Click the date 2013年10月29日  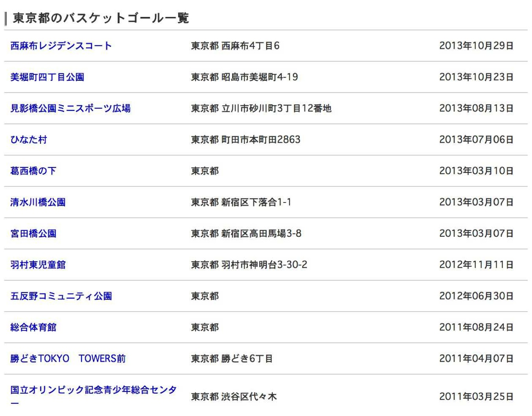click(x=476, y=46)
